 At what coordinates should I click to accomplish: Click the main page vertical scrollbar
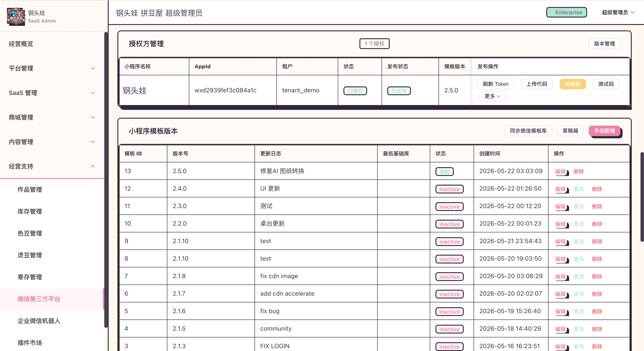[x=642, y=197]
